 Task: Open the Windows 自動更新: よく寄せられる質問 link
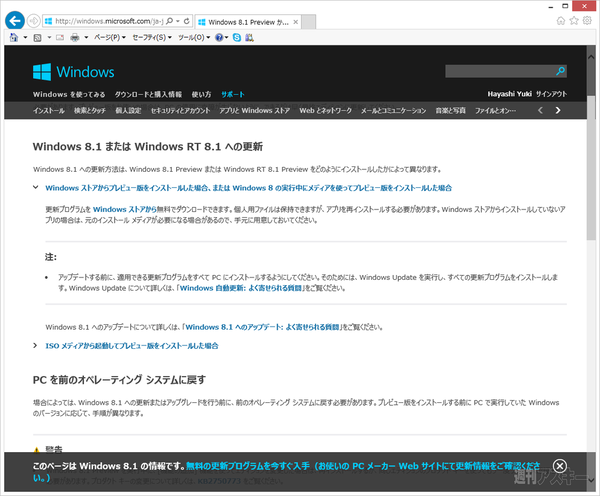tap(241, 288)
